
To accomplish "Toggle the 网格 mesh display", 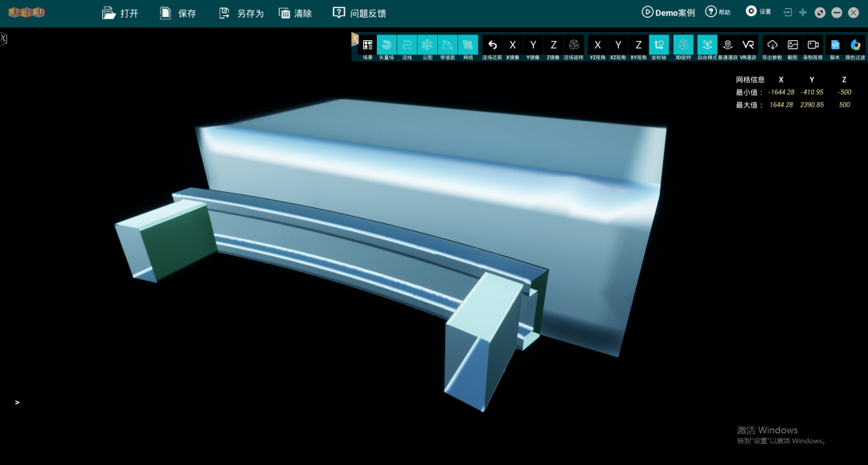I will click(x=468, y=48).
